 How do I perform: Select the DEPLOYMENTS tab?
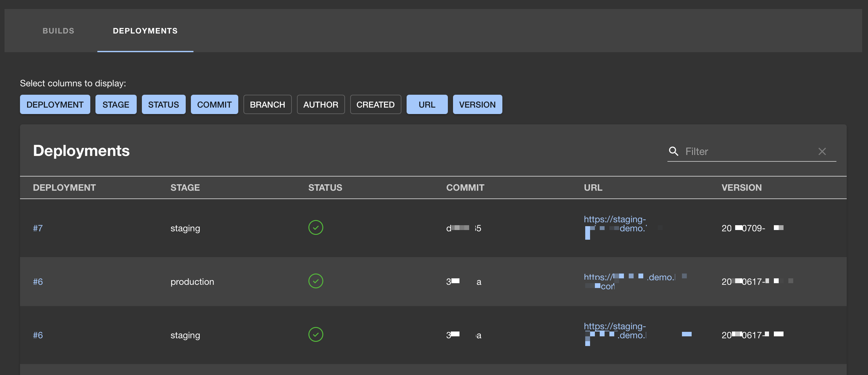(145, 31)
